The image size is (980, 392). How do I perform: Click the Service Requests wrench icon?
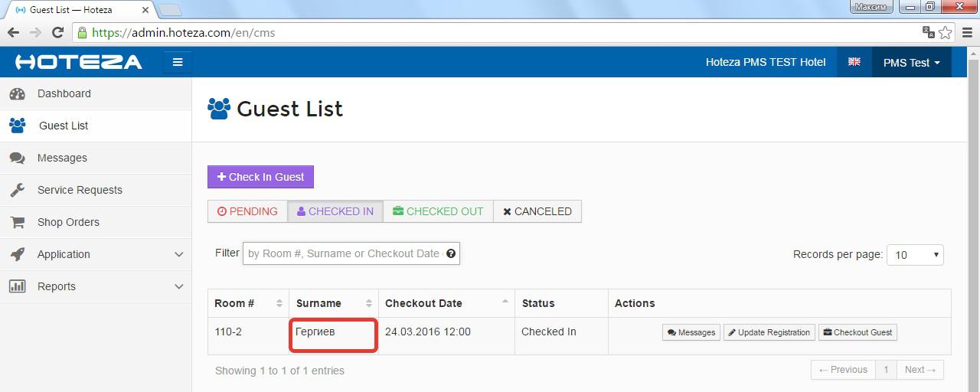tap(17, 190)
